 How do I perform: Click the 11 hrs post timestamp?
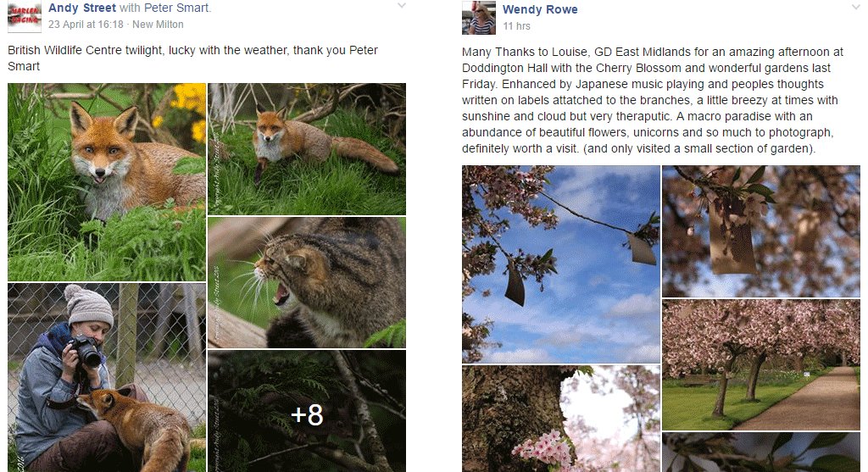pos(516,26)
